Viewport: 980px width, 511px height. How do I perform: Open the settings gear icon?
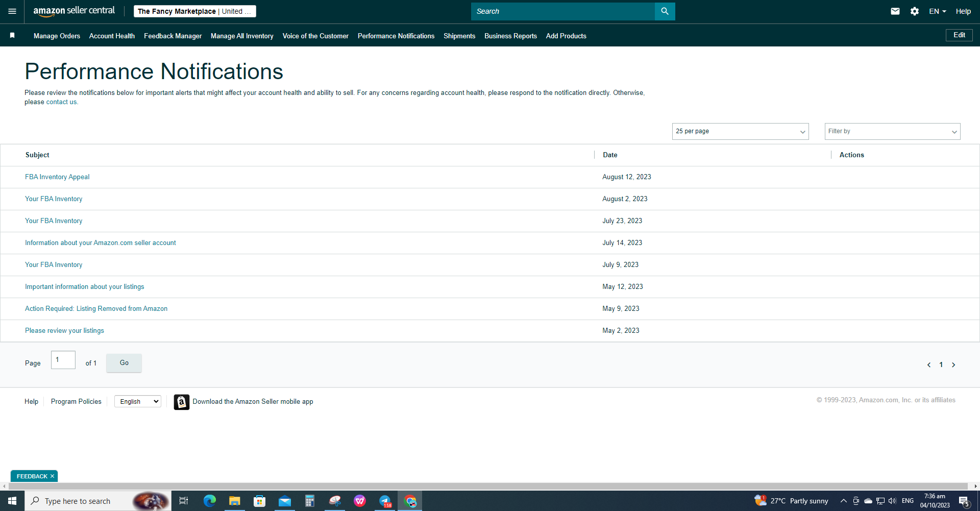pyautogui.click(x=915, y=11)
